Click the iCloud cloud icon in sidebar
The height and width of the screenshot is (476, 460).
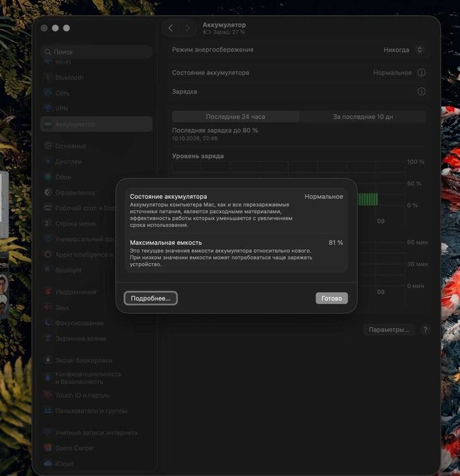(48, 463)
